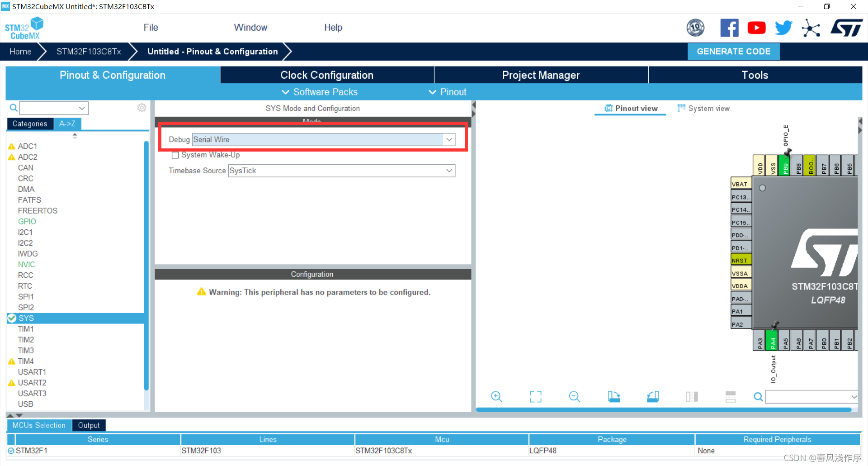Select the Categories tab
This screenshot has width=868, height=466.
click(30, 124)
